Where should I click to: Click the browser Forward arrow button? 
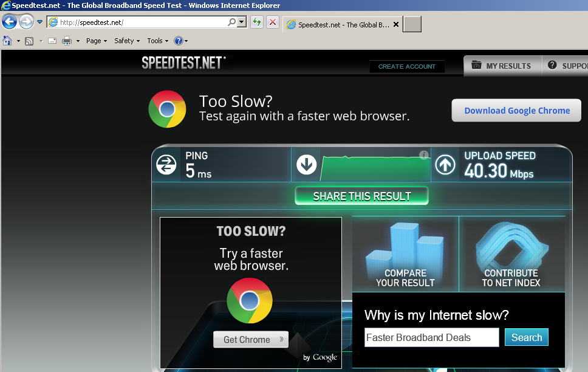tap(26, 22)
